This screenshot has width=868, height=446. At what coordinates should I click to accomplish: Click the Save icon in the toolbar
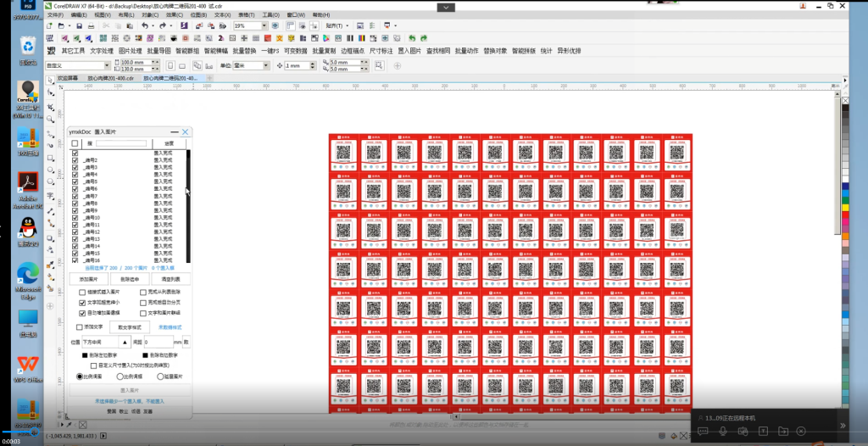point(79,26)
